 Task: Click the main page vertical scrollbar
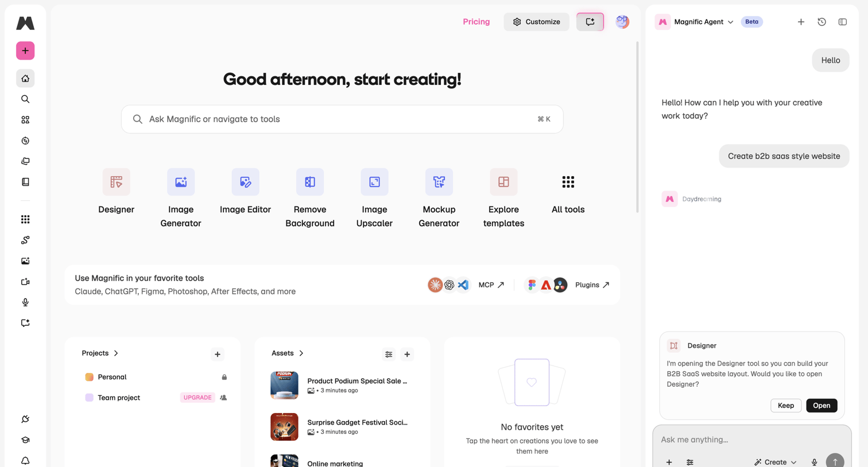coord(637,127)
